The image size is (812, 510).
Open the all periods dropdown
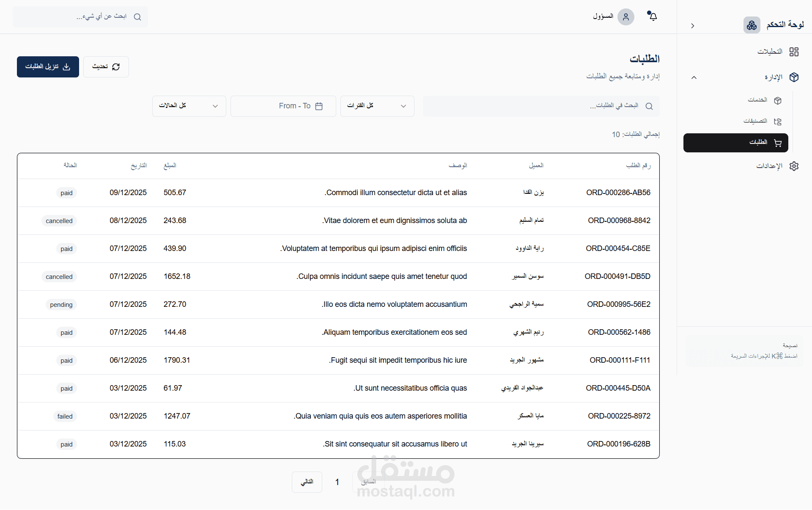point(377,106)
